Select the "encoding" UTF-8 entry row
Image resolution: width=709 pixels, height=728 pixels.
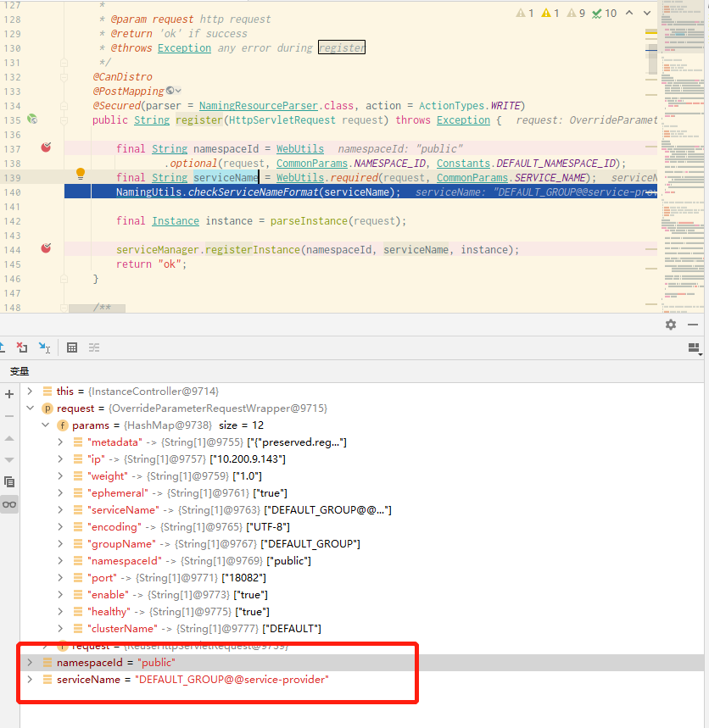pyautogui.click(x=362, y=527)
